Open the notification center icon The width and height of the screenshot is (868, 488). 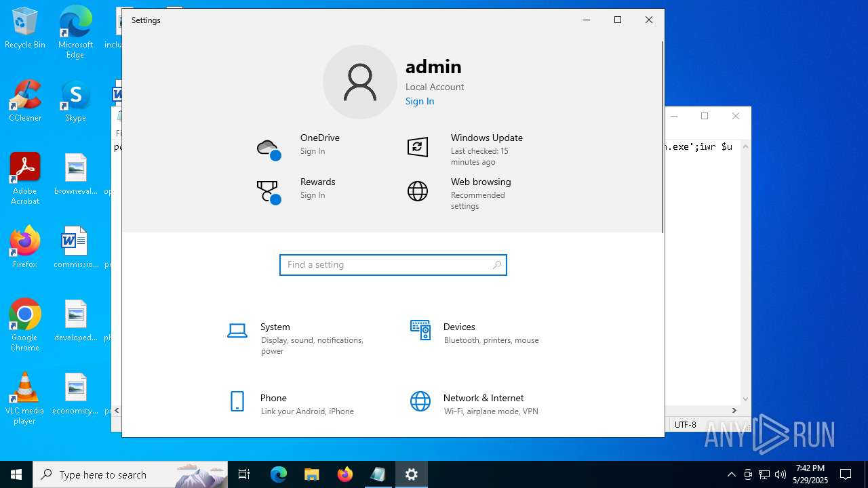tap(846, 474)
